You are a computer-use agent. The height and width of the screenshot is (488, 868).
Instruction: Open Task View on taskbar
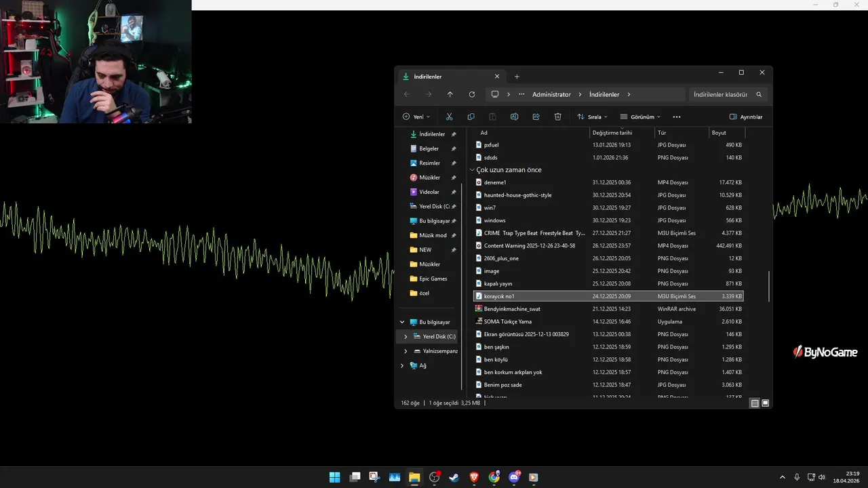coord(355,477)
